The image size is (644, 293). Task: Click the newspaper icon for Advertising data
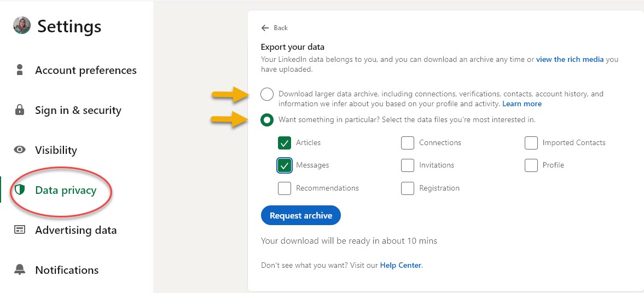pos(20,230)
